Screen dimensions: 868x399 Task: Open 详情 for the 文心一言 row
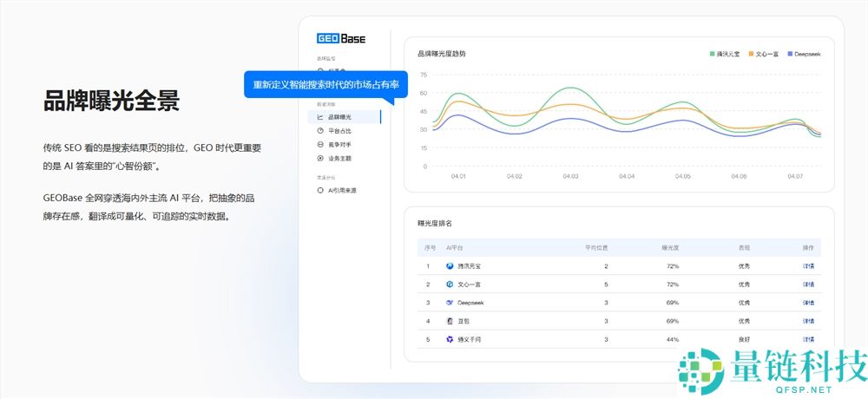[808, 285]
